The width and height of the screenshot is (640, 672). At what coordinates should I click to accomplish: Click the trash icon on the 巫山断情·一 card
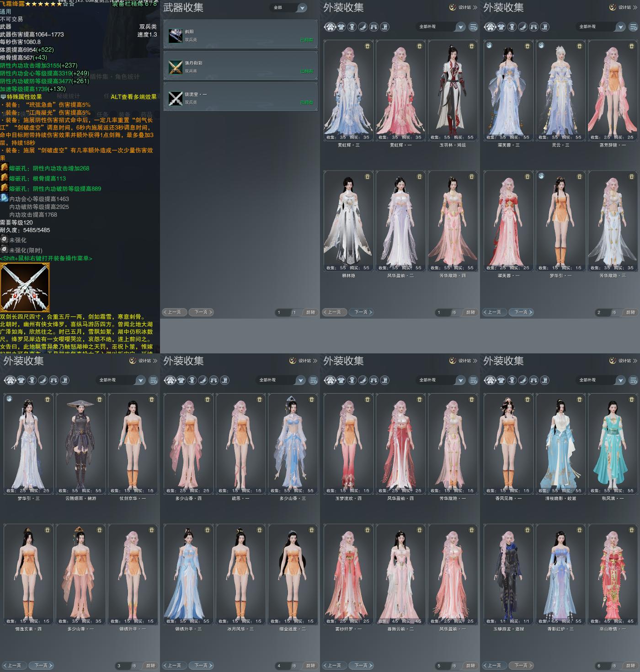click(631, 530)
